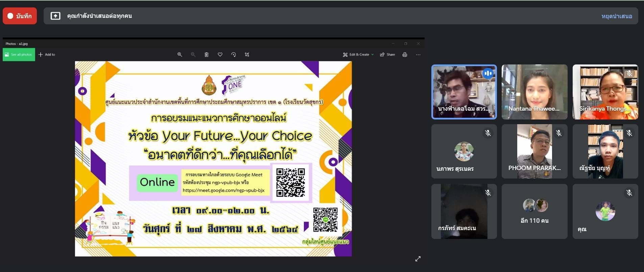Close the Photos window
The width and height of the screenshot is (644, 272).
[x=418, y=44]
